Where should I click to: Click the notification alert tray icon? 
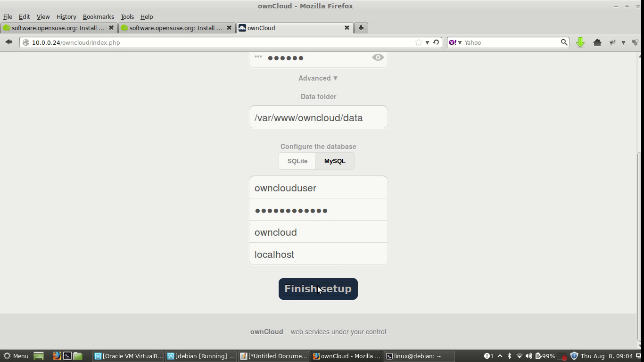tap(488, 356)
